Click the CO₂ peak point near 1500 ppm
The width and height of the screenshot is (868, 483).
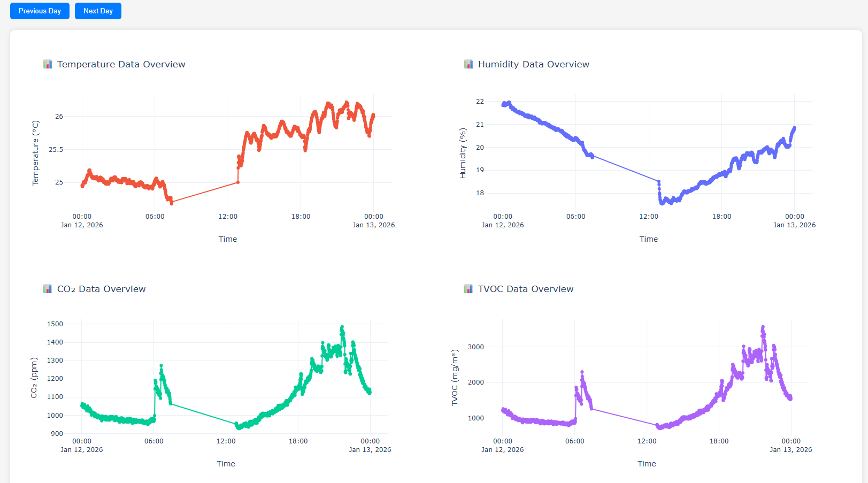pyautogui.click(x=342, y=326)
